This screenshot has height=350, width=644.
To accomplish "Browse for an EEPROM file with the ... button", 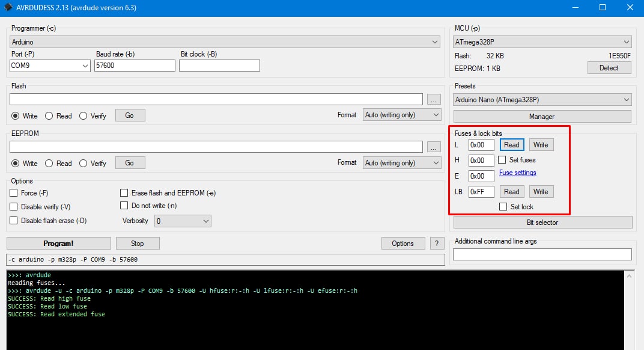I will pos(434,147).
